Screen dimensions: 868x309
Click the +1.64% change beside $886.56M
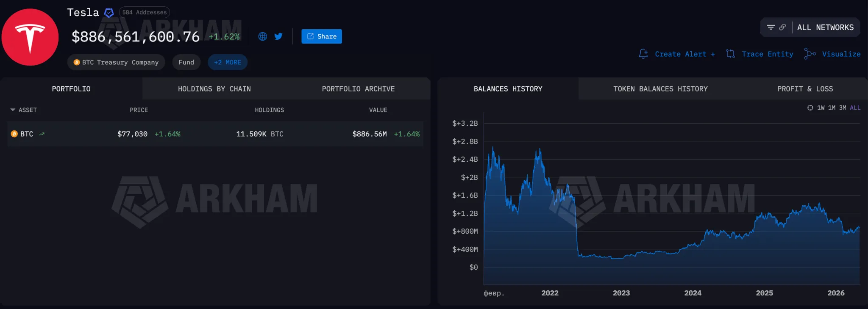point(407,134)
